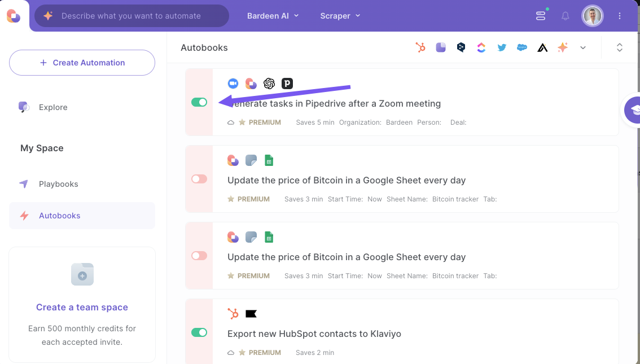Screen dimensions: 640x364
Task: Open the Scraper dropdown menu
Action: (340, 16)
